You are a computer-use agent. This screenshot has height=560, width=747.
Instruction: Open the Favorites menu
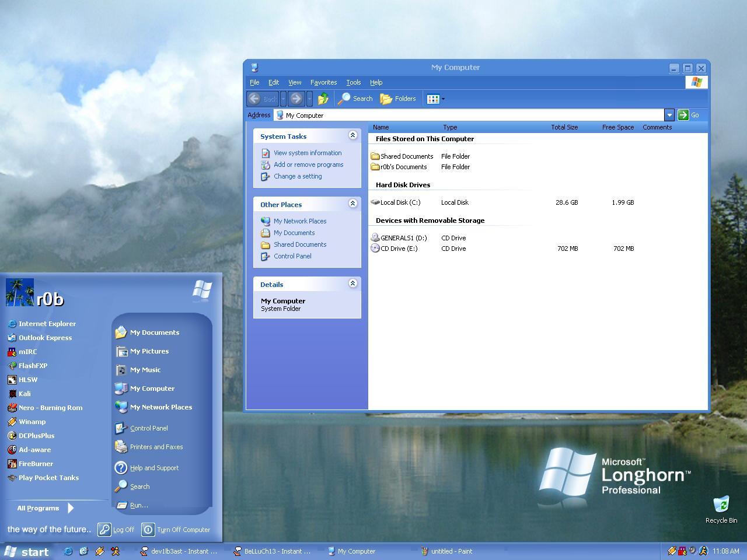point(323,82)
